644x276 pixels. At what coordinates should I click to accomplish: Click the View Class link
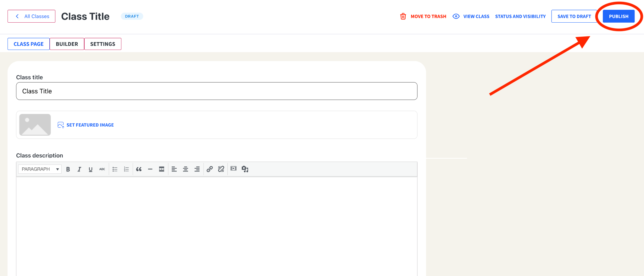[476, 16]
